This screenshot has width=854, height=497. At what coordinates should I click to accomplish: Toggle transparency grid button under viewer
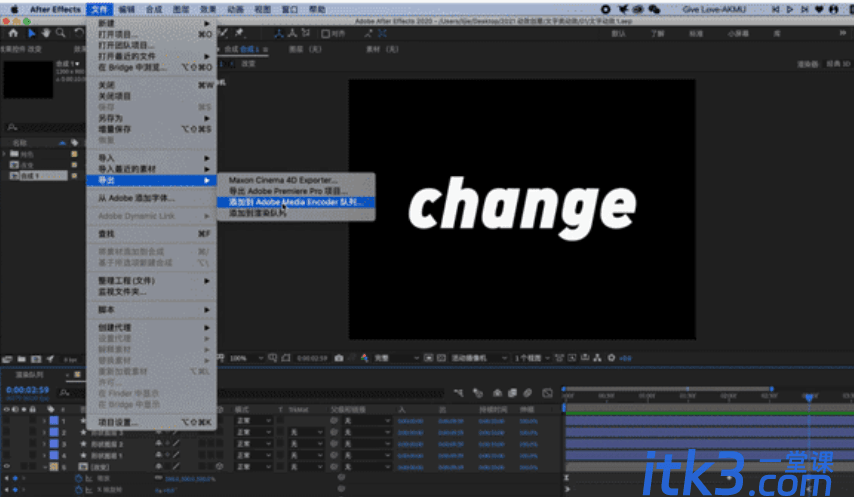[x=441, y=358]
